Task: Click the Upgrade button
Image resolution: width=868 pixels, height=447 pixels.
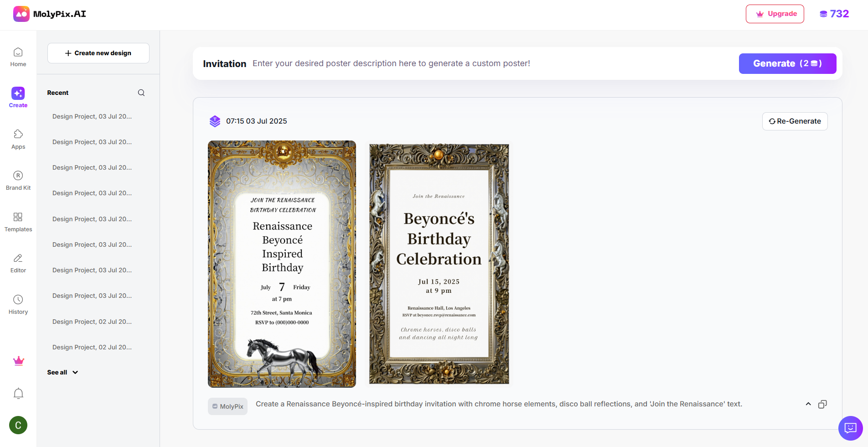Action: pyautogui.click(x=775, y=14)
